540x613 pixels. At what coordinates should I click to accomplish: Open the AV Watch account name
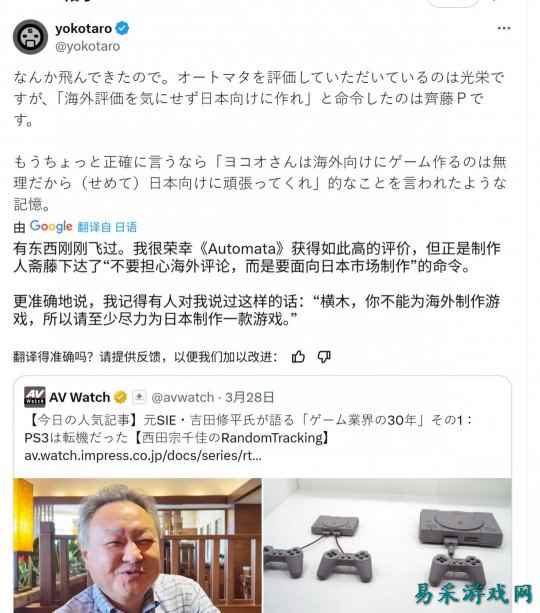pyautogui.click(x=80, y=397)
